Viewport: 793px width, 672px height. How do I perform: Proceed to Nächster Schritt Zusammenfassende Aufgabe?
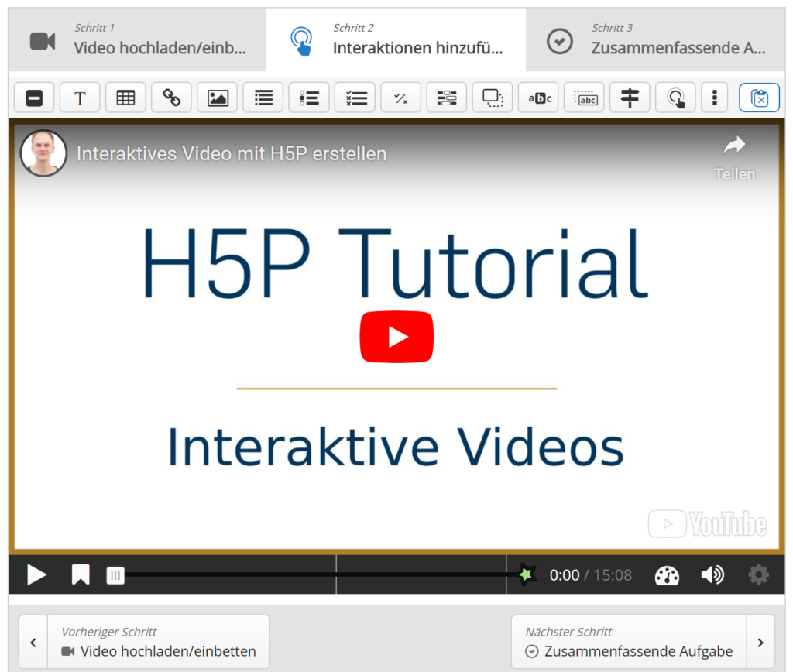(643, 642)
